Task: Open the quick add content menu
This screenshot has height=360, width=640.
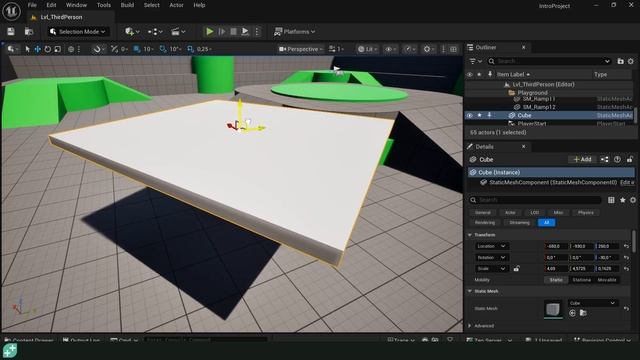Action: pyautogui.click(x=132, y=31)
